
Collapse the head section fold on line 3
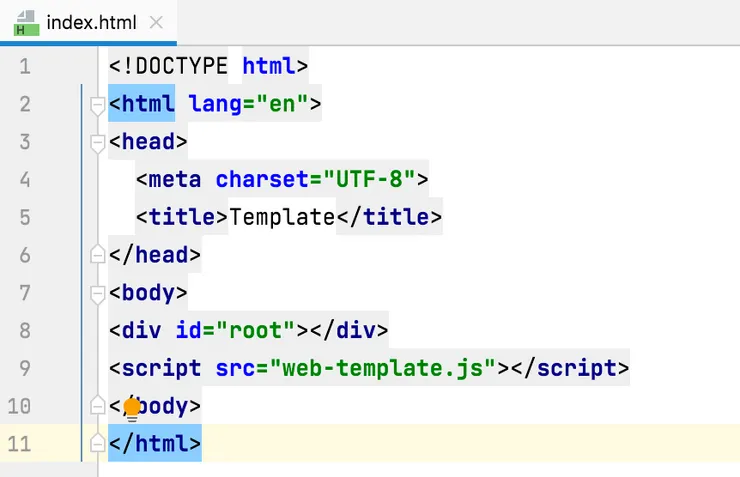(97, 142)
